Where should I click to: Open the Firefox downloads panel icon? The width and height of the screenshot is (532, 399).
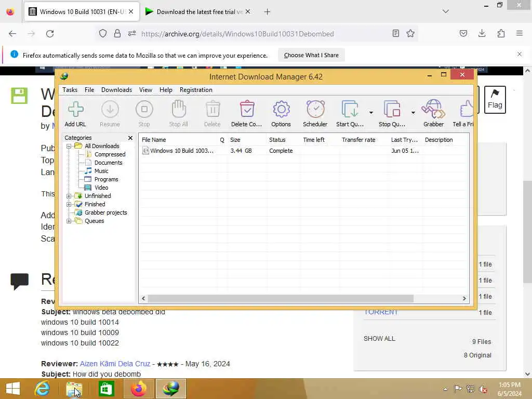coord(482,33)
